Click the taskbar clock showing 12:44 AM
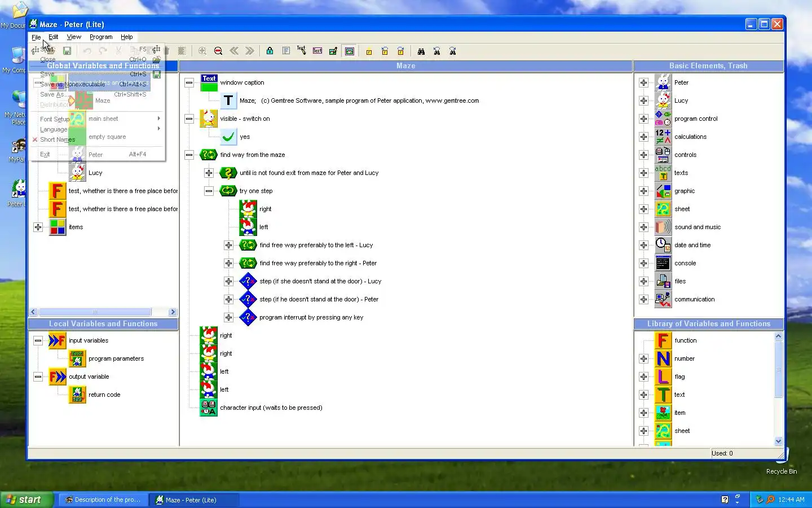The height and width of the screenshot is (508, 812). [791, 500]
